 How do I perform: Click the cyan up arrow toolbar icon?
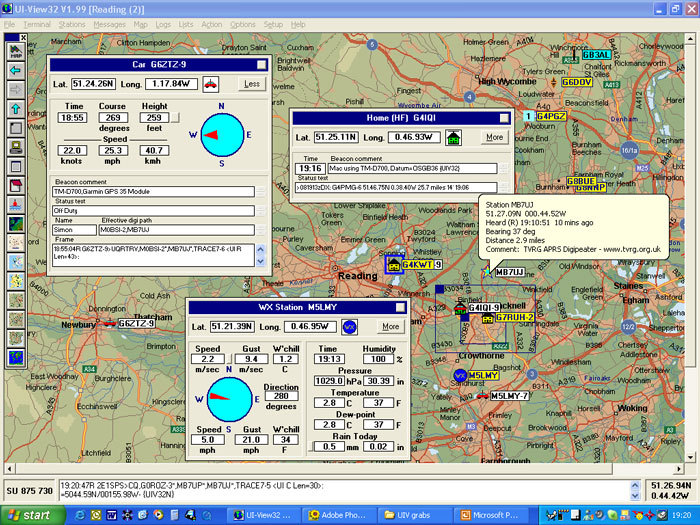(x=16, y=108)
